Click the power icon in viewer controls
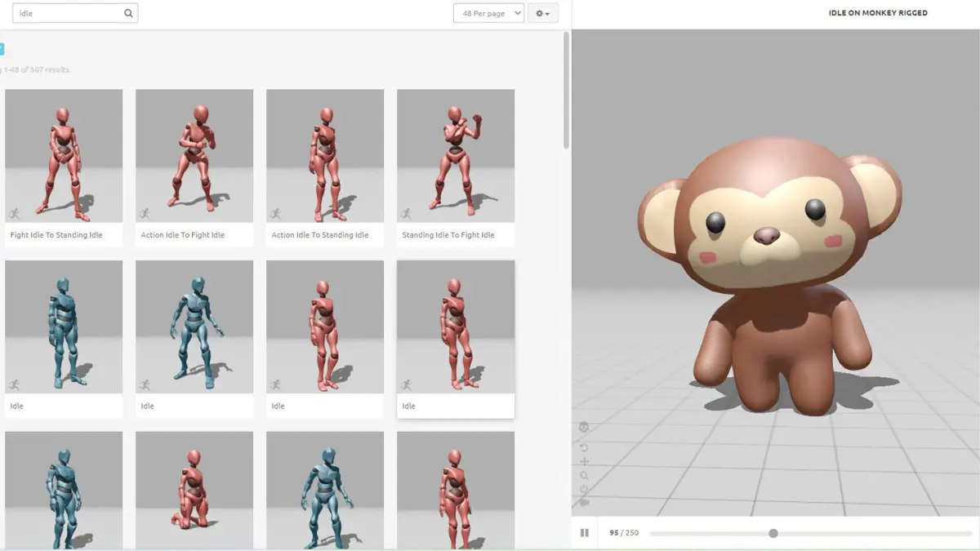The width and height of the screenshot is (980, 551). pyautogui.click(x=584, y=490)
